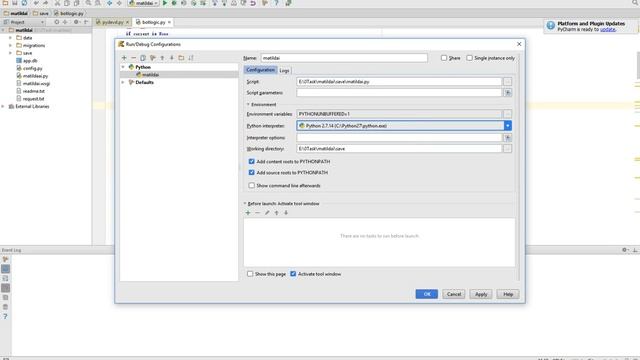
Task: Collapse the Before launch section
Action: 245,203
